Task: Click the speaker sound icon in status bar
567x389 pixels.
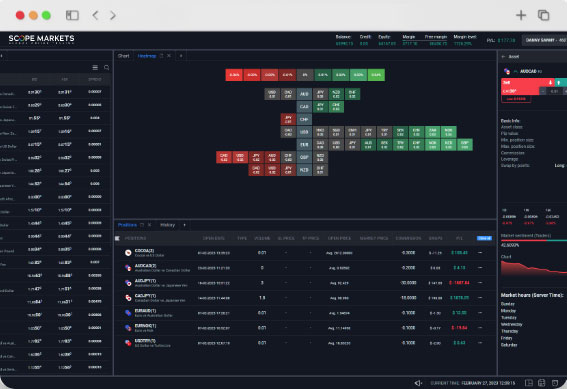Action: (418, 383)
